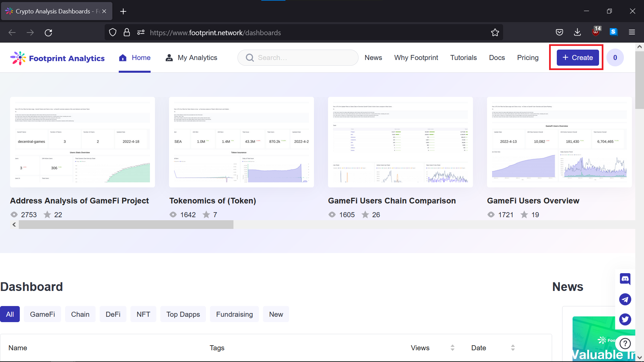Click the Create button
The width and height of the screenshot is (644, 362).
tap(578, 58)
